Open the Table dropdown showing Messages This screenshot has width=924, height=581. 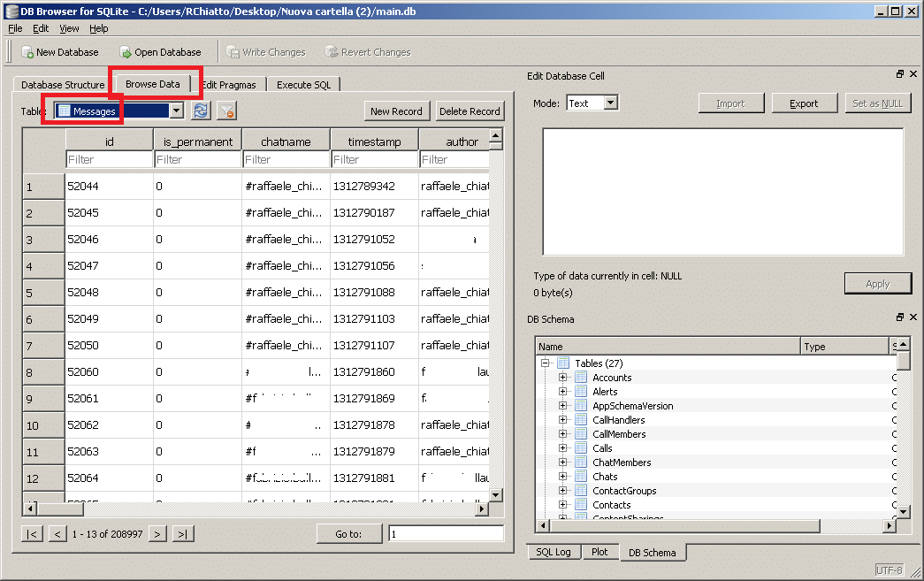[176, 111]
